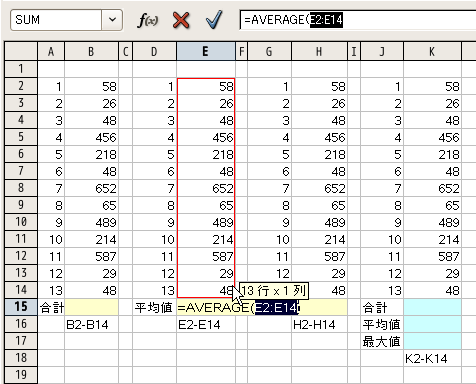Select row 17 header
The width and height of the screenshot is (476, 384).
(x=21, y=341)
